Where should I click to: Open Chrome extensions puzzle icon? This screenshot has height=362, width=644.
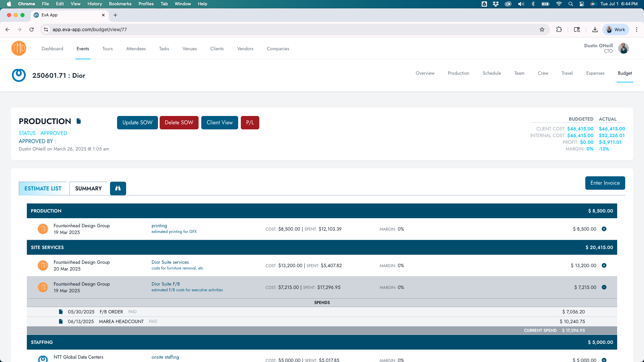pos(559,29)
